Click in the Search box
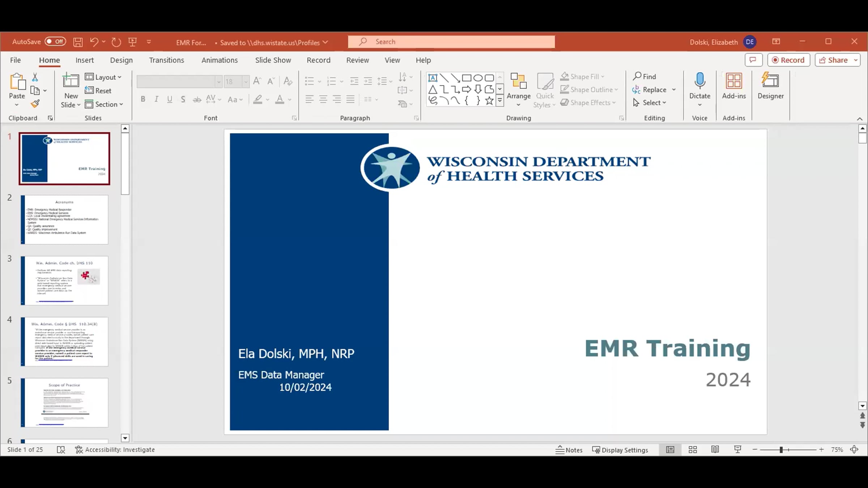Image resolution: width=868 pixels, height=488 pixels. tap(451, 42)
